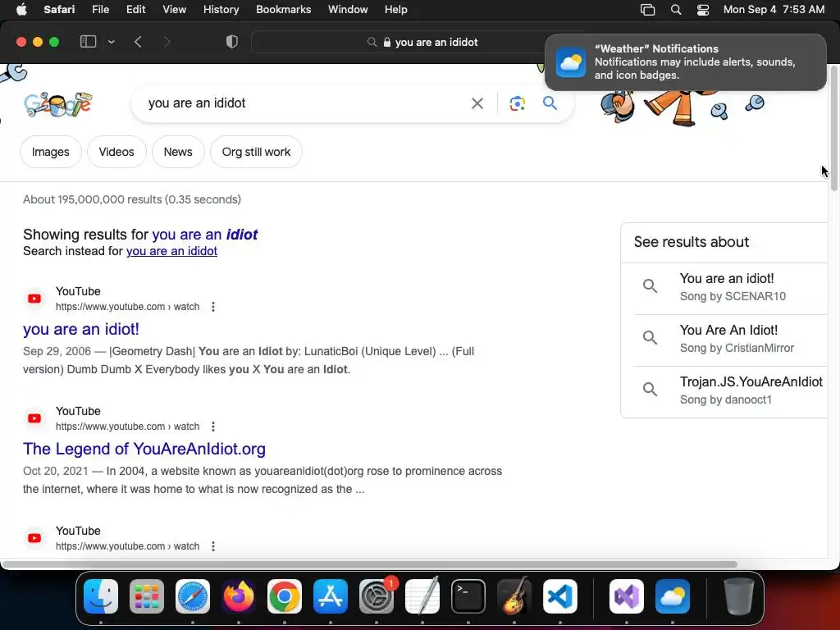This screenshot has width=840, height=630.
Task: Open the 'you are an idiot!' YouTube result
Action: (x=81, y=329)
